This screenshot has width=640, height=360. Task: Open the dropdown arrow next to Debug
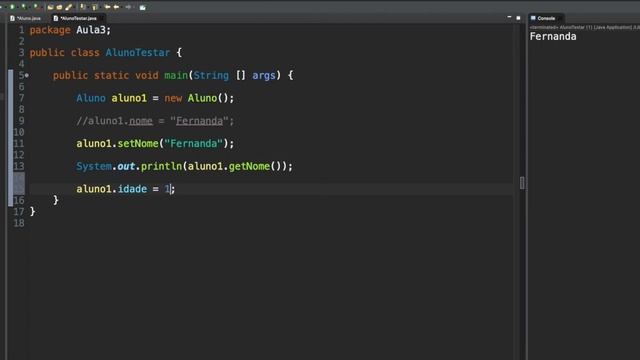(18, 7)
